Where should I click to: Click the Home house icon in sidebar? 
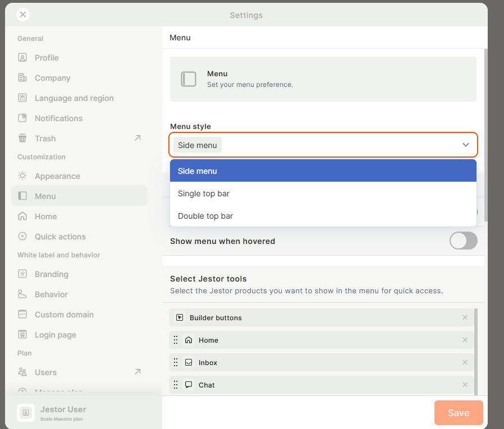22,216
